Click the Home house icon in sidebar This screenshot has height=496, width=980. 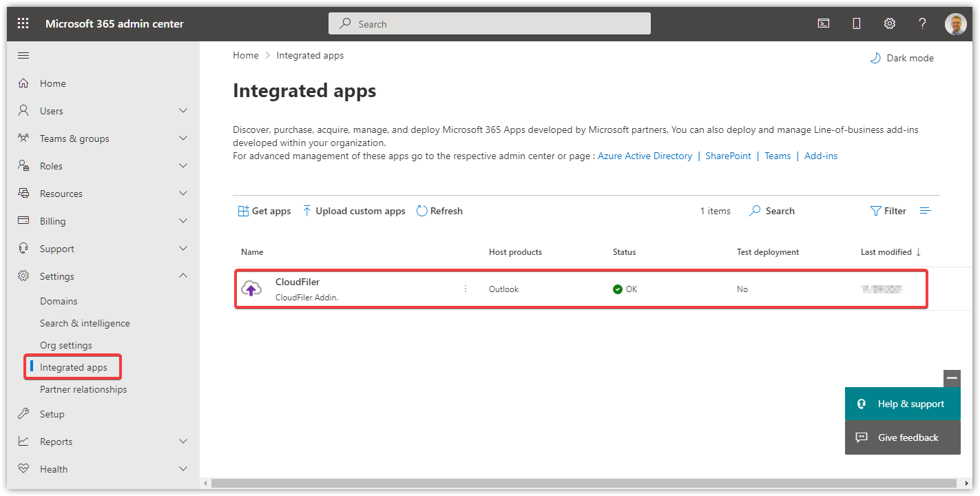[23, 83]
